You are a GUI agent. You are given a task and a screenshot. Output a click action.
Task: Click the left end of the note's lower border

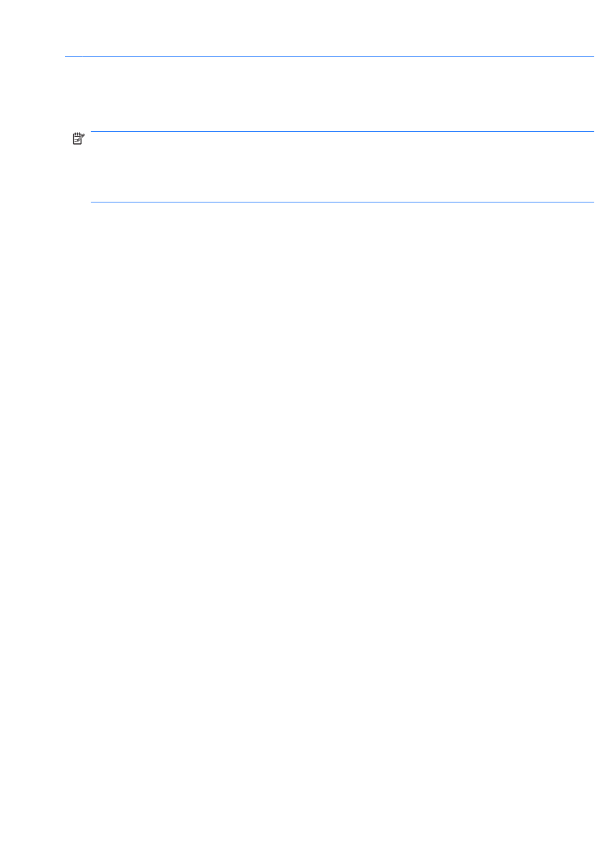93,202
